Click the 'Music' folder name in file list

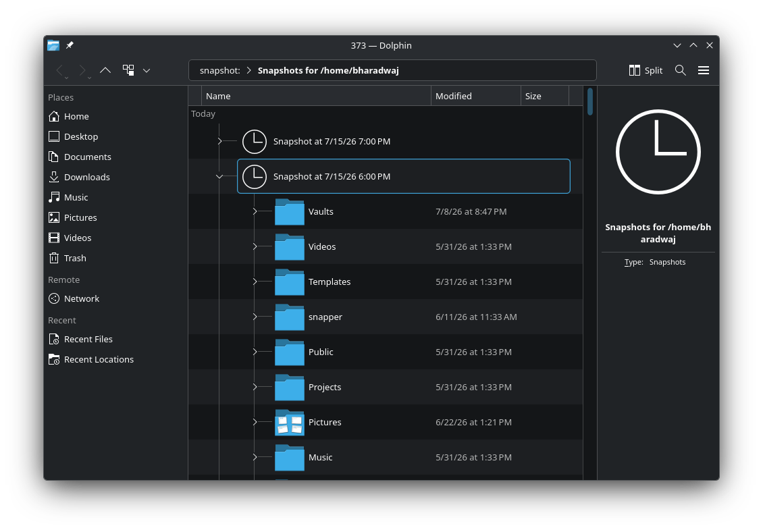coord(320,457)
